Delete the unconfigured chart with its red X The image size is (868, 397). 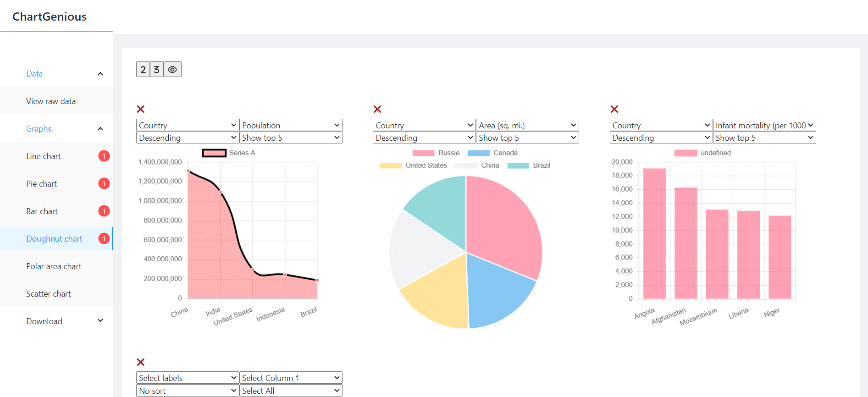click(x=141, y=362)
